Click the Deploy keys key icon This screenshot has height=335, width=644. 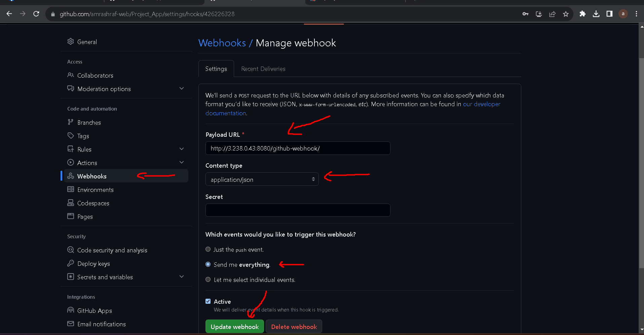point(71,263)
